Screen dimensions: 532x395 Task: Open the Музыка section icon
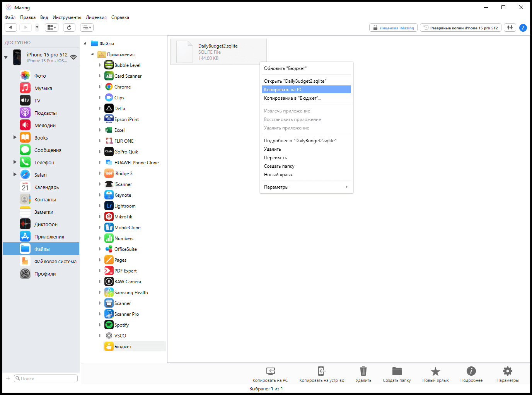25,88
